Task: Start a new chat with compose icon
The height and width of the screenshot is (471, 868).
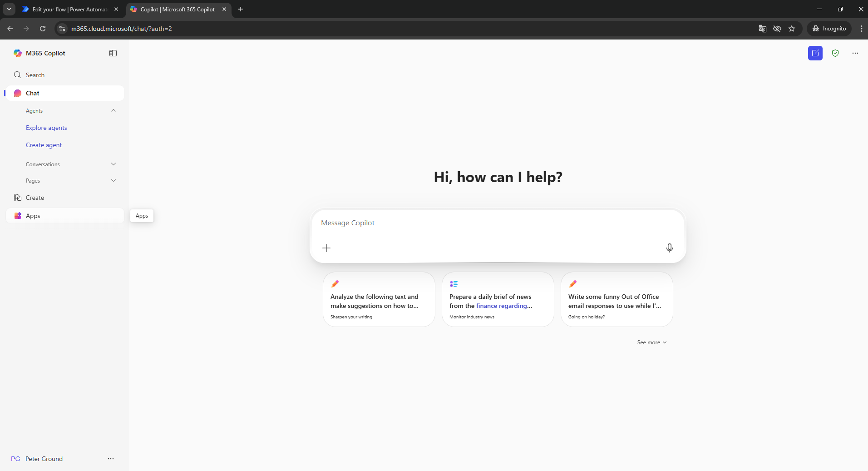Action: pyautogui.click(x=815, y=53)
